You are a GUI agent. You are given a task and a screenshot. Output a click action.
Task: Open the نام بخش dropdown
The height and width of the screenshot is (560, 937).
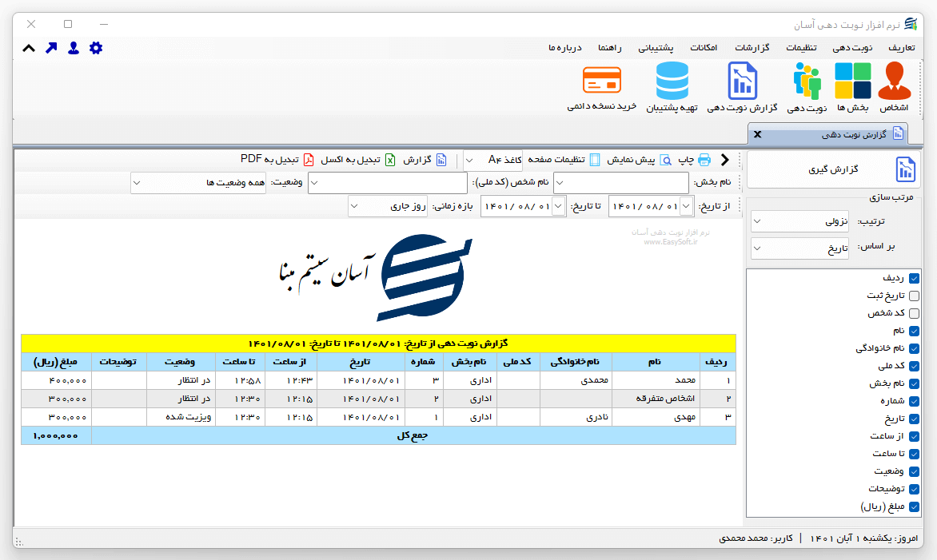(x=621, y=183)
